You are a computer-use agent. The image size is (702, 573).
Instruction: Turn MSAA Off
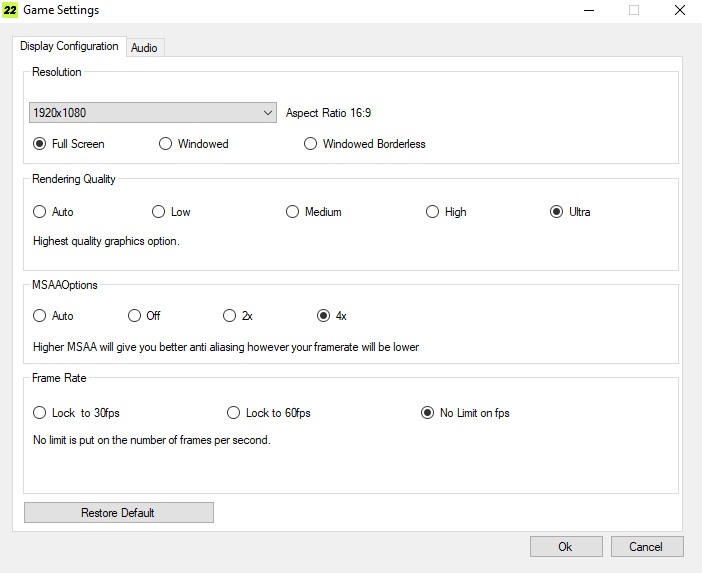point(135,316)
